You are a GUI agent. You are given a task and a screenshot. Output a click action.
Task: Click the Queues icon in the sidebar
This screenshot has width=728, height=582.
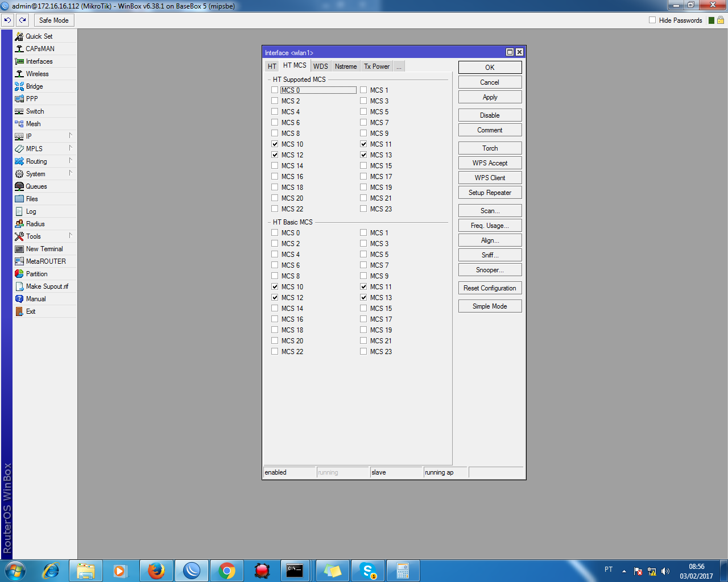[19, 186]
